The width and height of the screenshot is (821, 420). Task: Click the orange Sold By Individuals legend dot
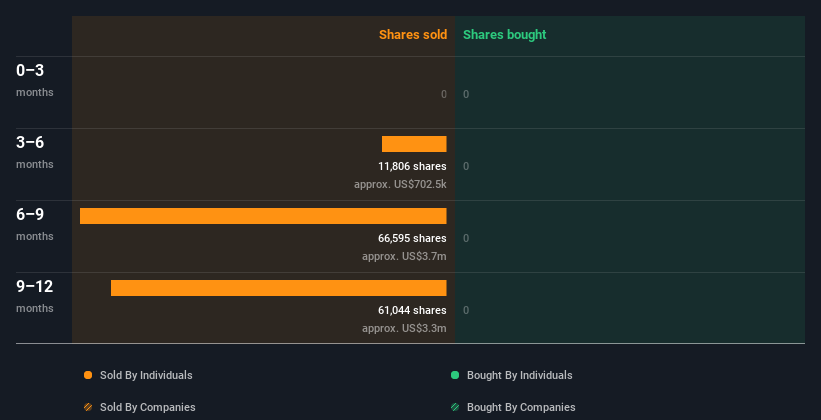[88, 375]
